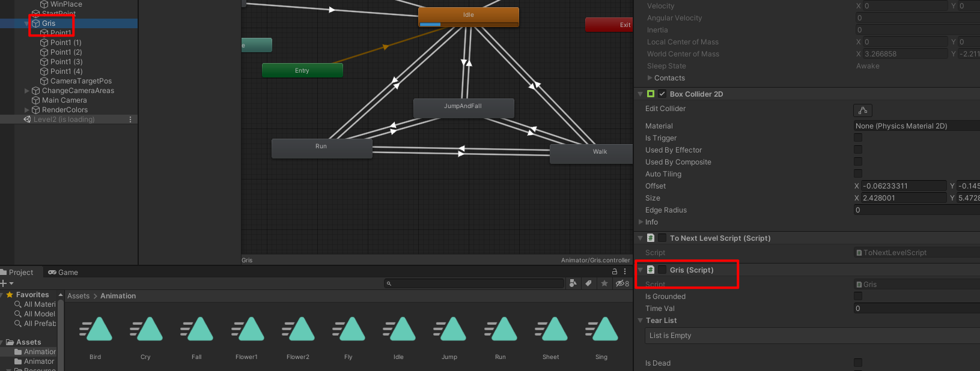Viewport: 980px width, 371px height.
Task: Switch to the Game tab
Action: click(63, 273)
